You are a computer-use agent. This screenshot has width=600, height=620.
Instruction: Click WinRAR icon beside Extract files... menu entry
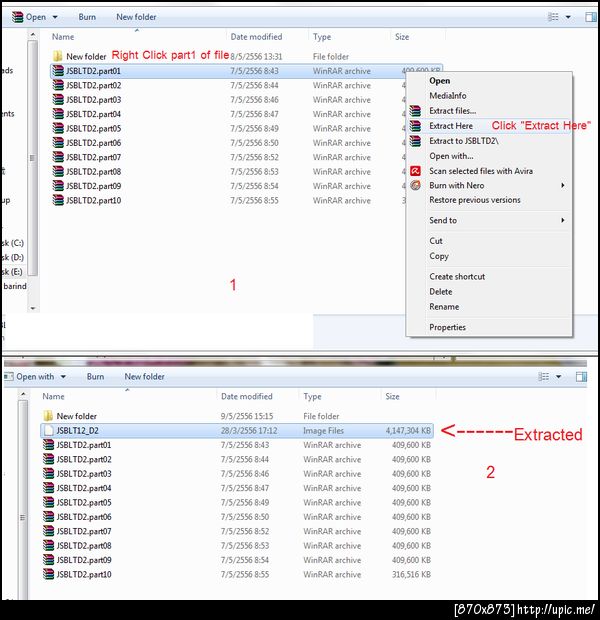coord(415,111)
